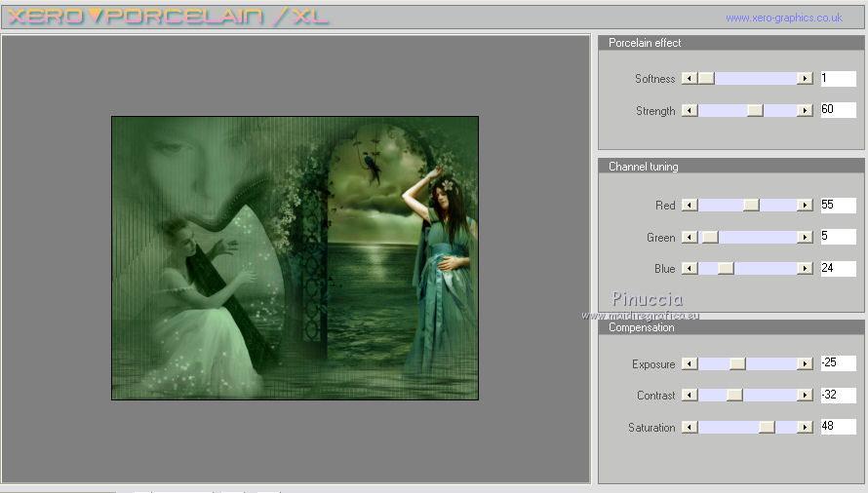Increase Saturation with right arrow
Viewport: 868px width, 493px height.
pos(805,427)
